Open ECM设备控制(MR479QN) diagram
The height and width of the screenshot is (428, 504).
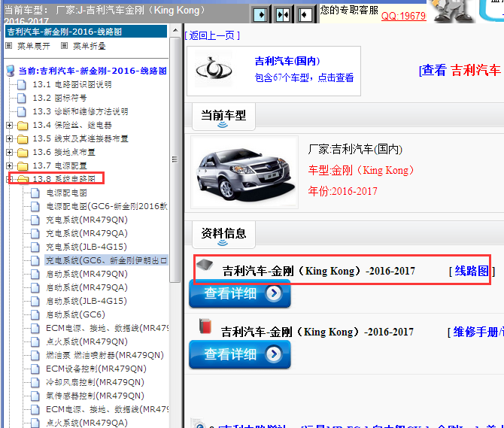pyautogui.click(x=96, y=369)
